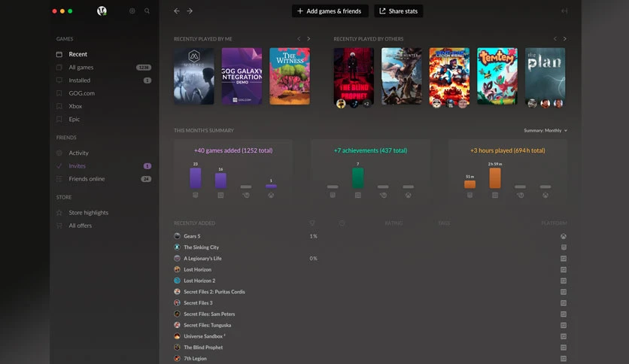
Task: Sort by achievements trophy column icon
Action: pos(312,223)
